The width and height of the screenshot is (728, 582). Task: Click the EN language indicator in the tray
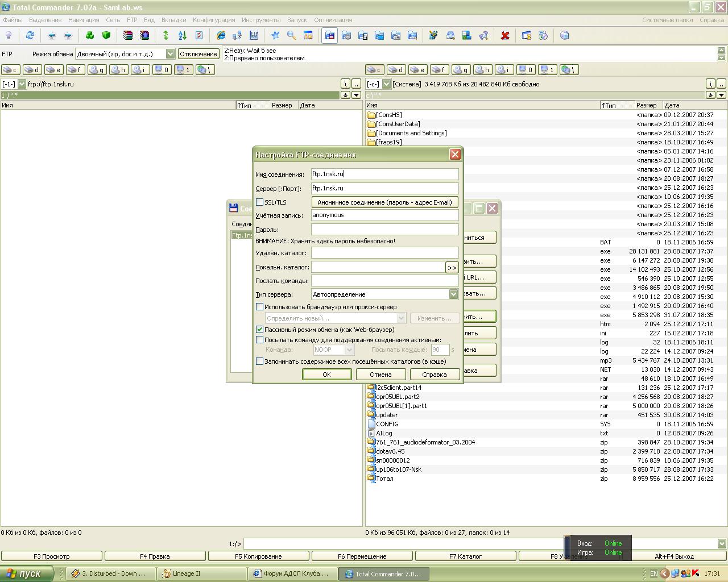[654, 574]
